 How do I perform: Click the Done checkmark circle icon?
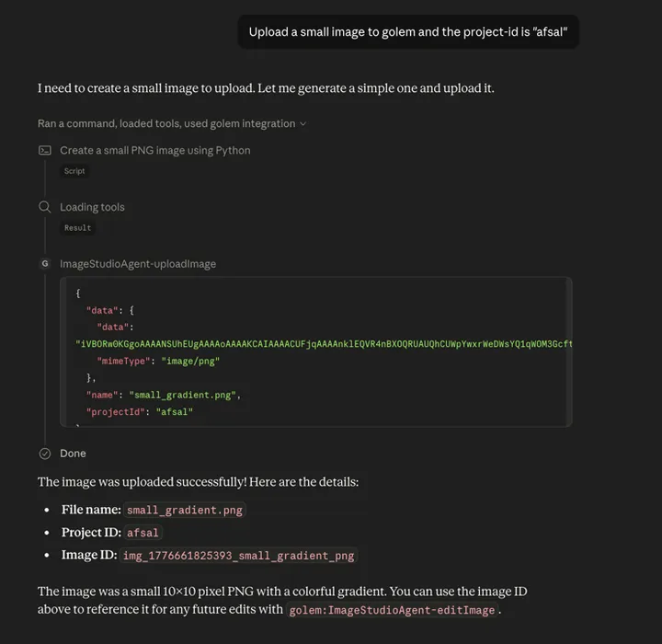tap(44, 454)
